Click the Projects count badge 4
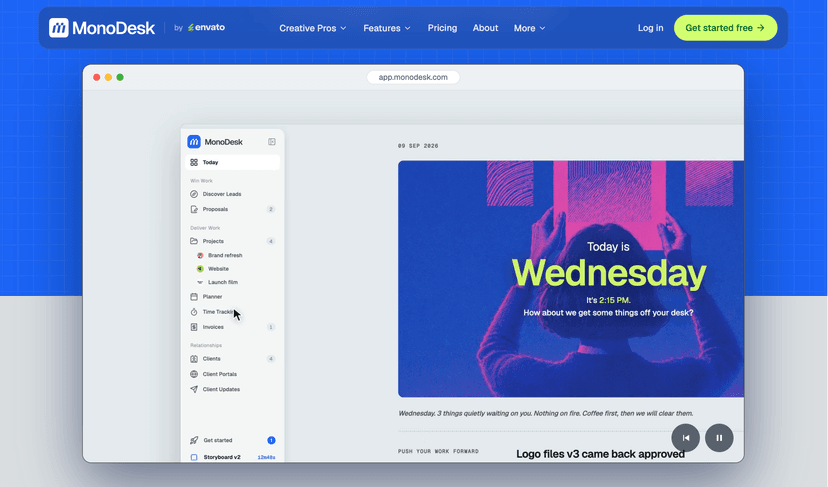Screen dimensions: 828x487 click(271, 241)
